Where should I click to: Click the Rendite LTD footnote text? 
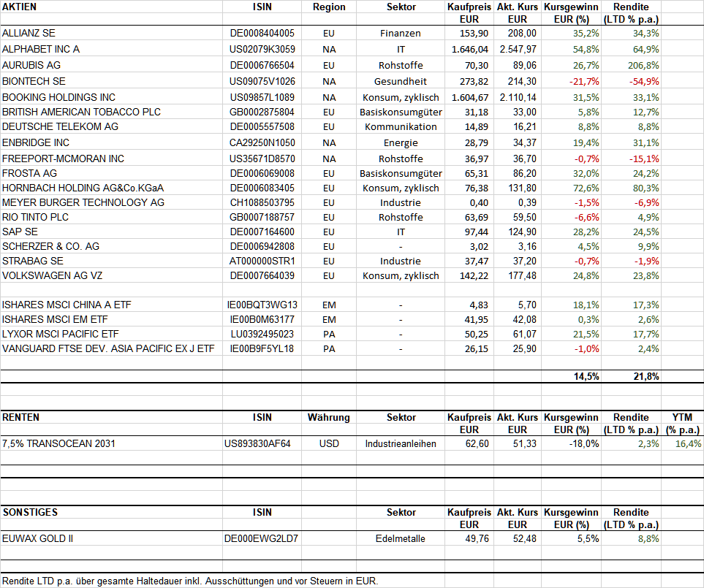click(190, 581)
